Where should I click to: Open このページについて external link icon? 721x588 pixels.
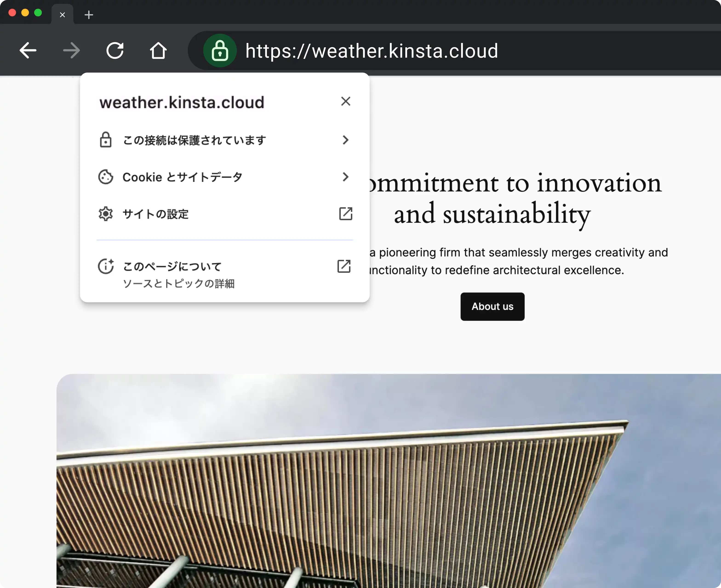(344, 266)
